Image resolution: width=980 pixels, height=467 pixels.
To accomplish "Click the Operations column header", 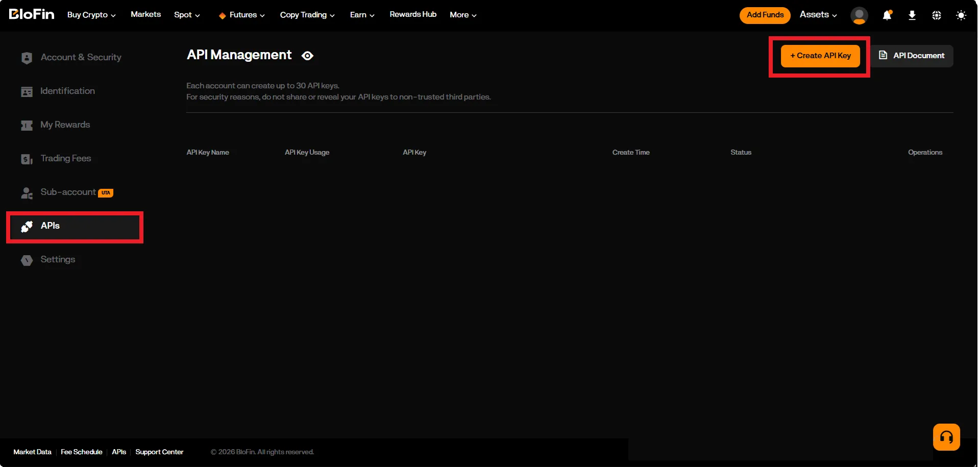I will 925,152.
